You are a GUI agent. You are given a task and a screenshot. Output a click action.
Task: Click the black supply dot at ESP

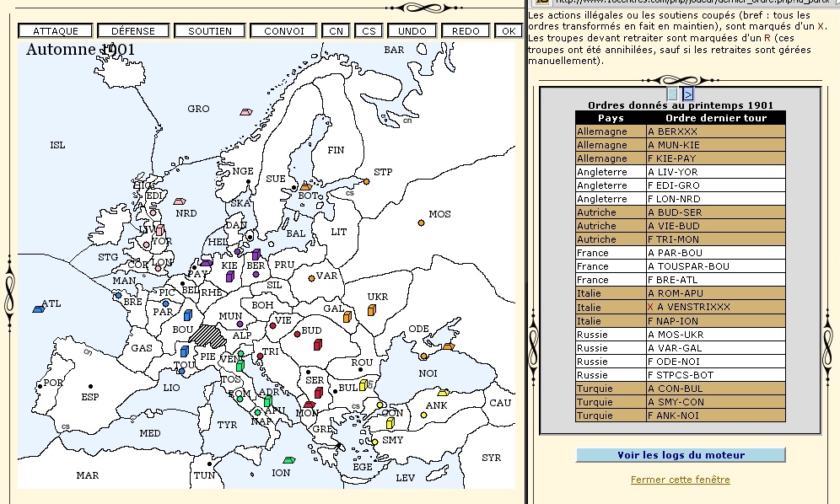point(90,386)
